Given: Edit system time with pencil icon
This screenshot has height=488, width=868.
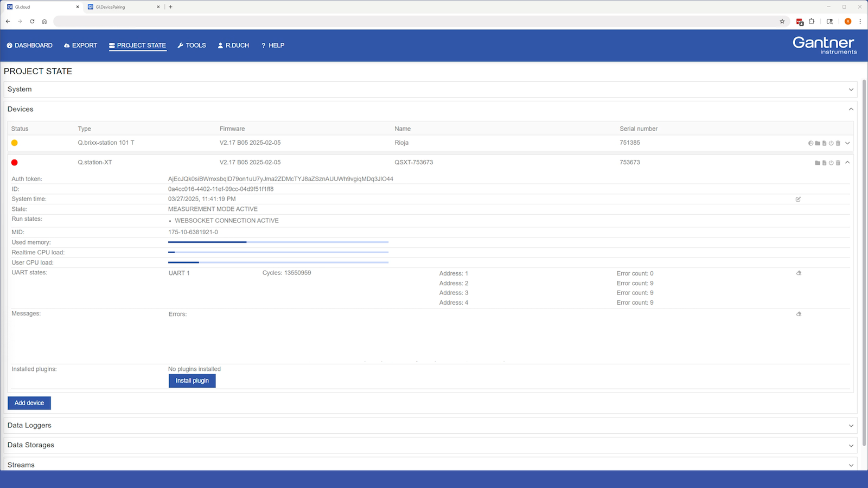Looking at the screenshot, I should click(x=798, y=199).
